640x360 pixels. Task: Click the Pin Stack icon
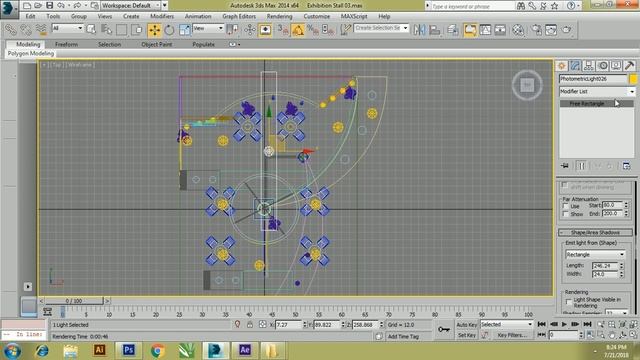point(565,166)
